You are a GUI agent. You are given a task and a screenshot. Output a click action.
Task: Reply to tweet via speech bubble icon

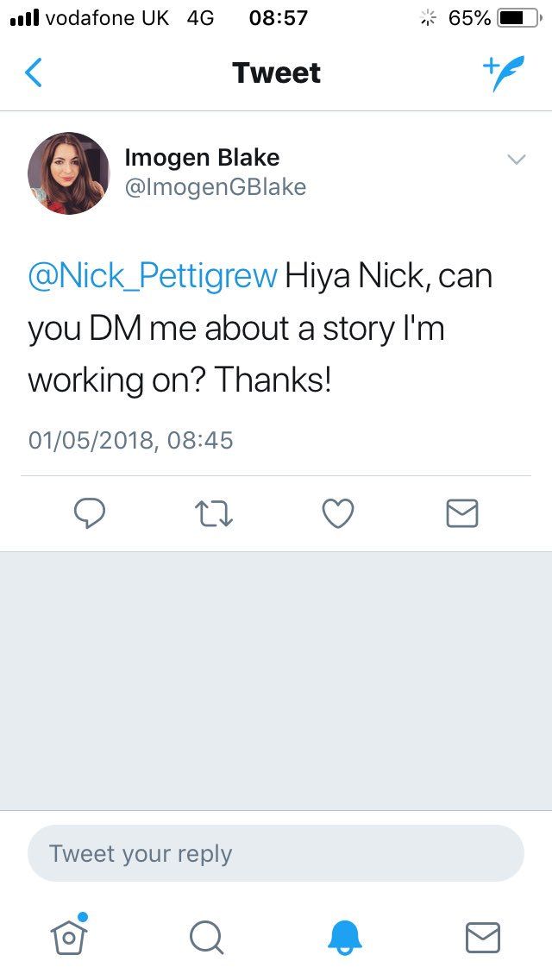point(90,514)
